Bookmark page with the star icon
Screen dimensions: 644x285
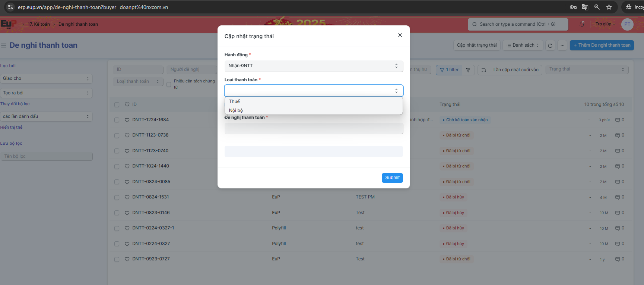[609, 7]
